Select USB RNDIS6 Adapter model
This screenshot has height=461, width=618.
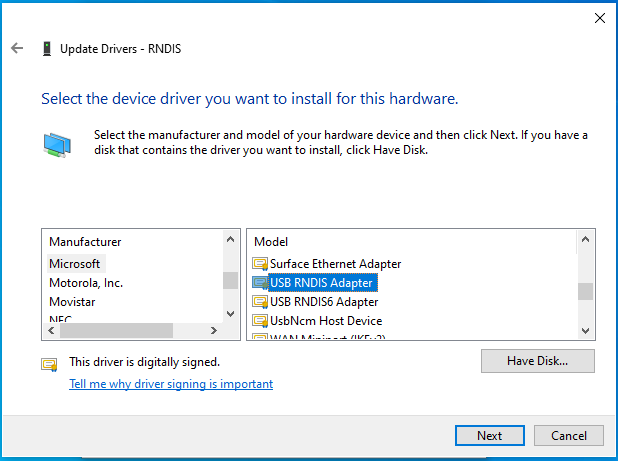[324, 302]
